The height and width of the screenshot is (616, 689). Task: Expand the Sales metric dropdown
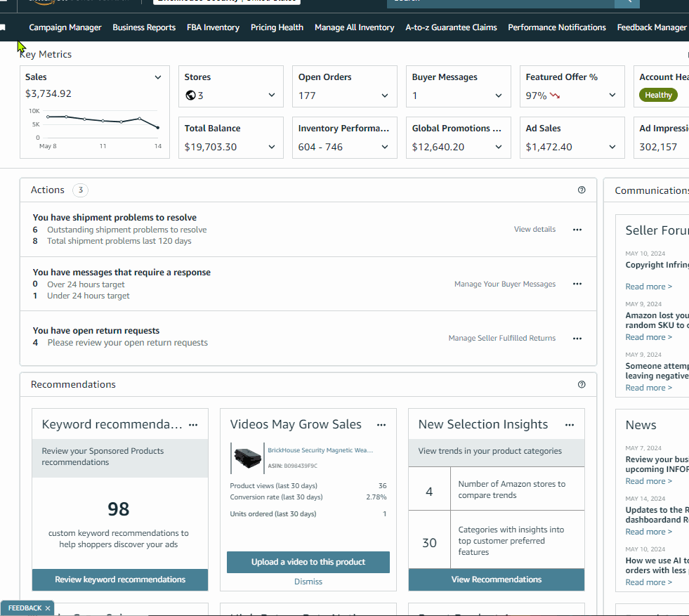[x=158, y=77]
